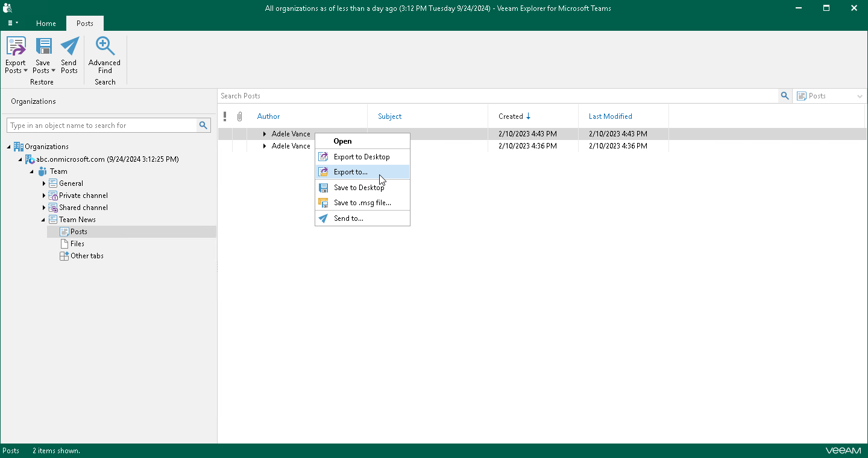This screenshot has height=458, width=868.
Task: Click the magnifier icon beside Search Posts
Action: pyautogui.click(x=785, y=95)
